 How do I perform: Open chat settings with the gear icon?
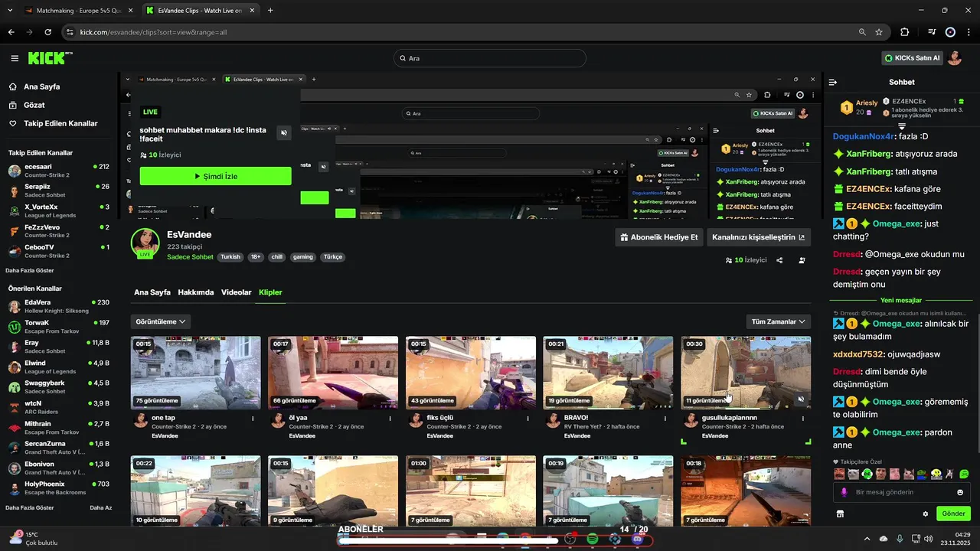click(925, 514)
